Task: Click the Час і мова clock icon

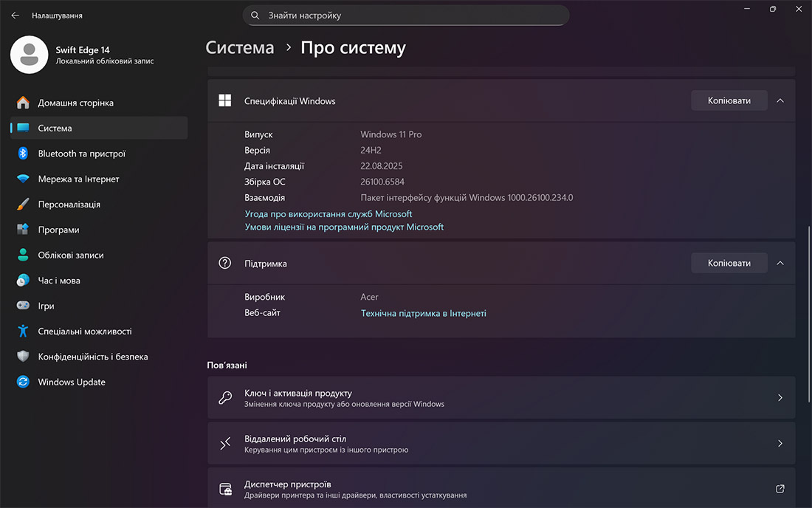Action: pyautogui.click(x=23, y=280)
